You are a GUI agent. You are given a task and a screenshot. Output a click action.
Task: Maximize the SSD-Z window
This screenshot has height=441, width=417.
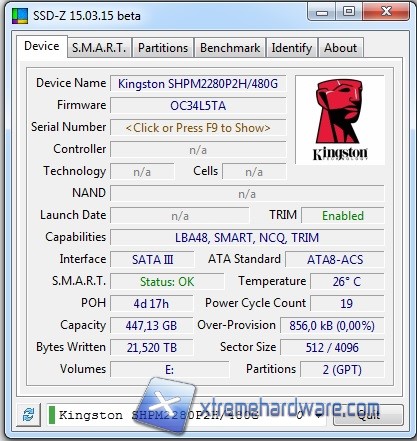[349, 12]
